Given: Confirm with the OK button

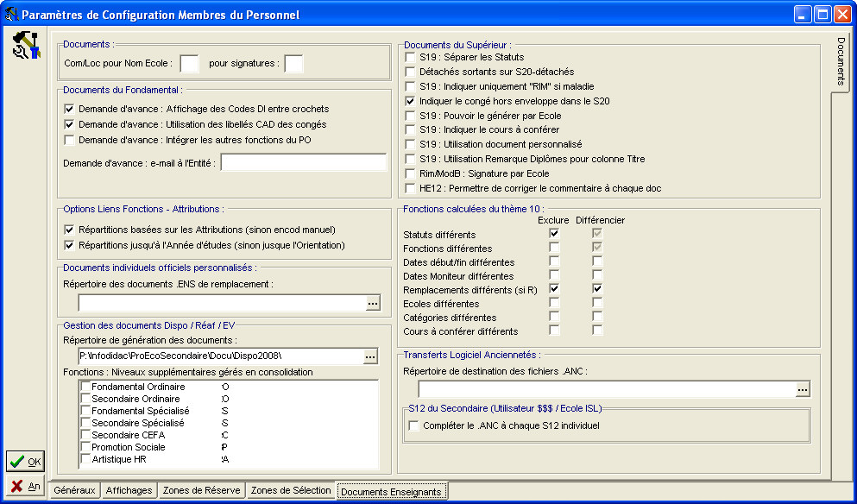Looking at the screenshot, I should 25,462.
